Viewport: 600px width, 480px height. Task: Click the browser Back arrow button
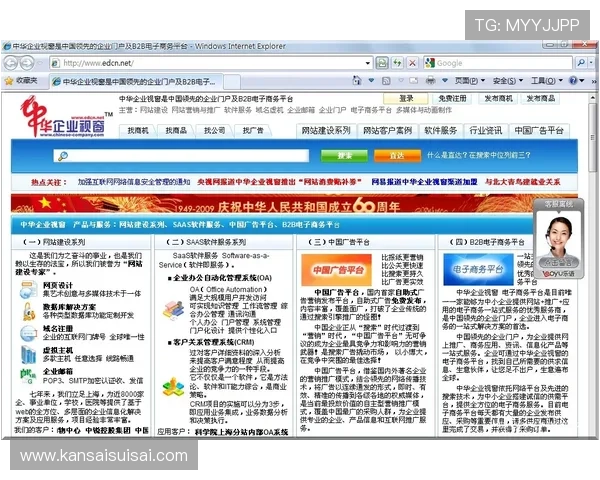point(11,63)
